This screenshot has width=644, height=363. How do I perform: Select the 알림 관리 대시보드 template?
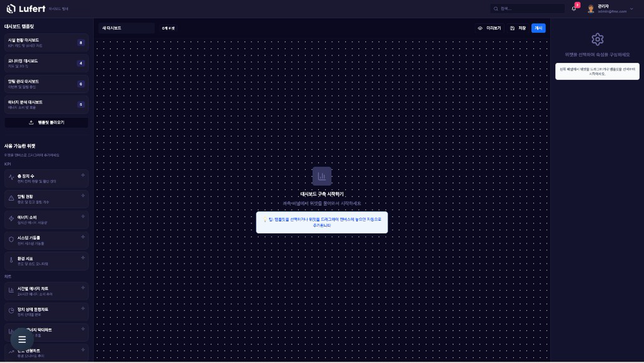tap(46, 84)
